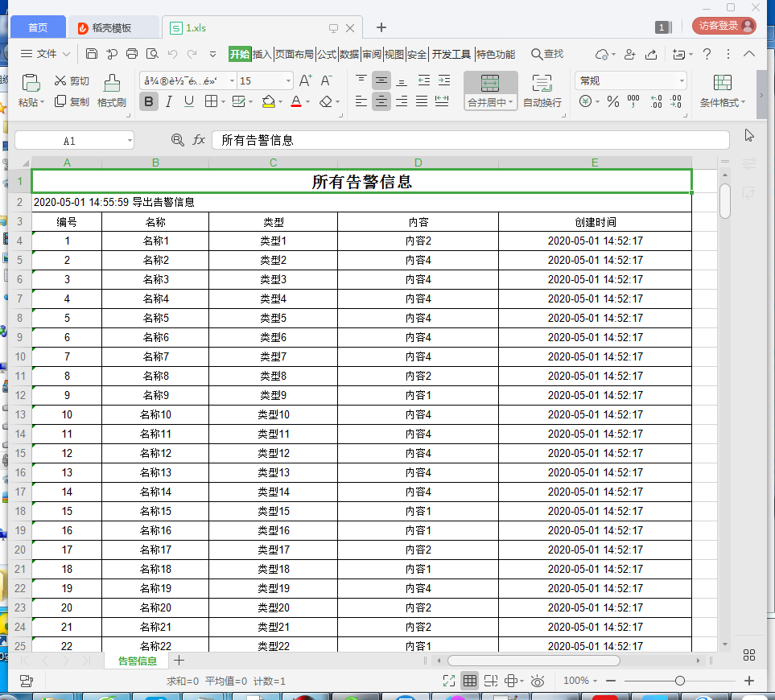
Task: Click the 访客登录 guest login button
Action: point(724,26)
